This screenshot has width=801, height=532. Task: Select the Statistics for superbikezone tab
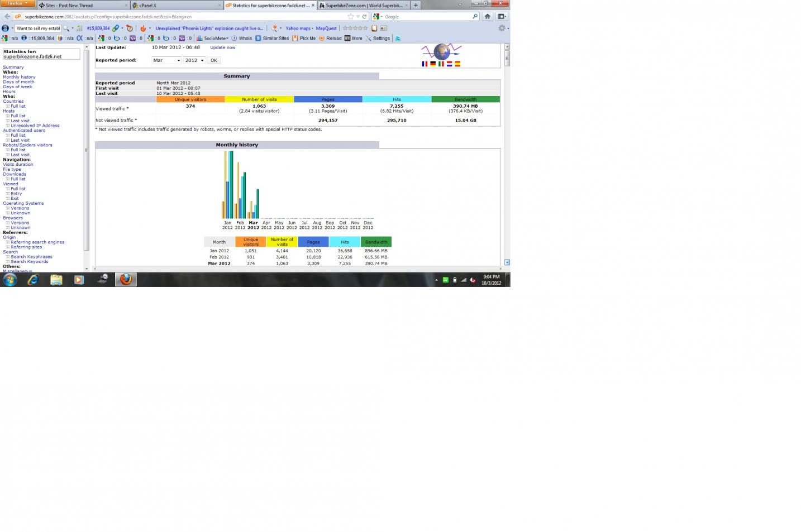click(270, 5)
